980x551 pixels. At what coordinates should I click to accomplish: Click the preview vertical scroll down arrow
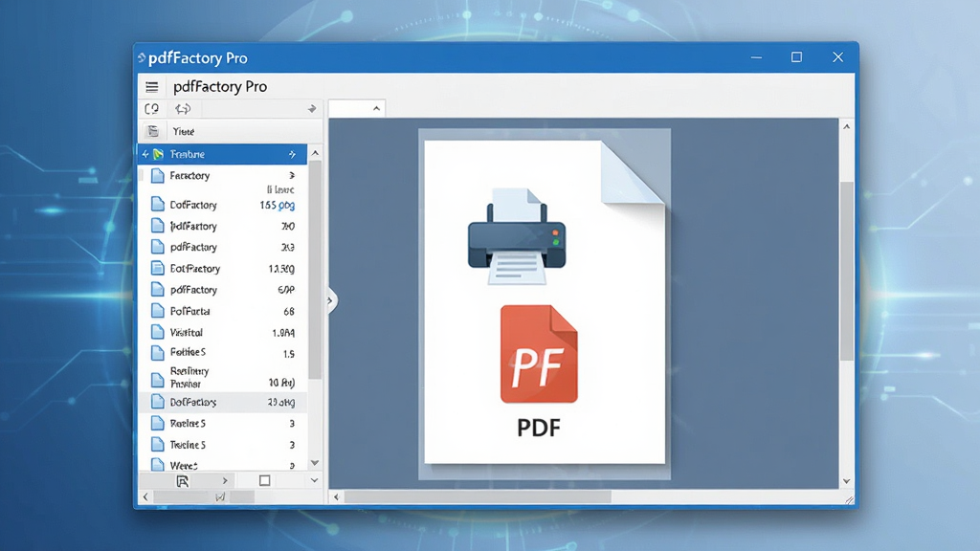pos(847,481)
